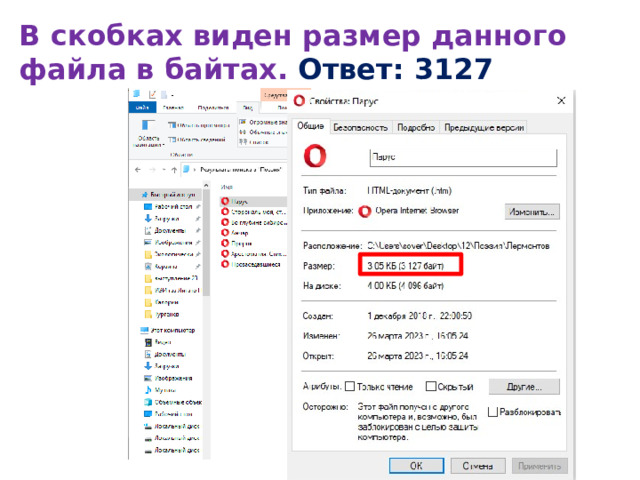The width and height of the screenshot is (640, 480).
Task: Open the Вид ribbon tab
Action: (248, 107)
